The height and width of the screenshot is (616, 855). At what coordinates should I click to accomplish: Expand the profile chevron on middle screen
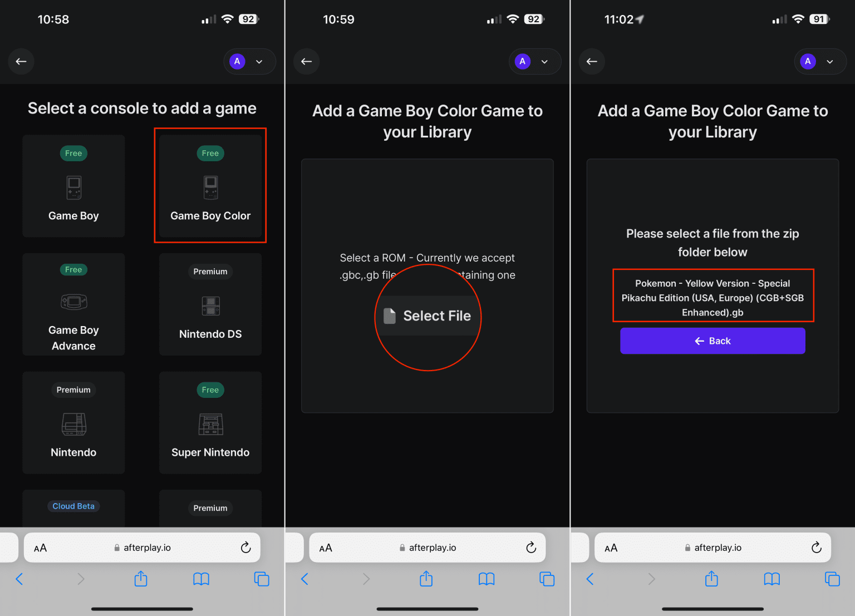point(544,62)
